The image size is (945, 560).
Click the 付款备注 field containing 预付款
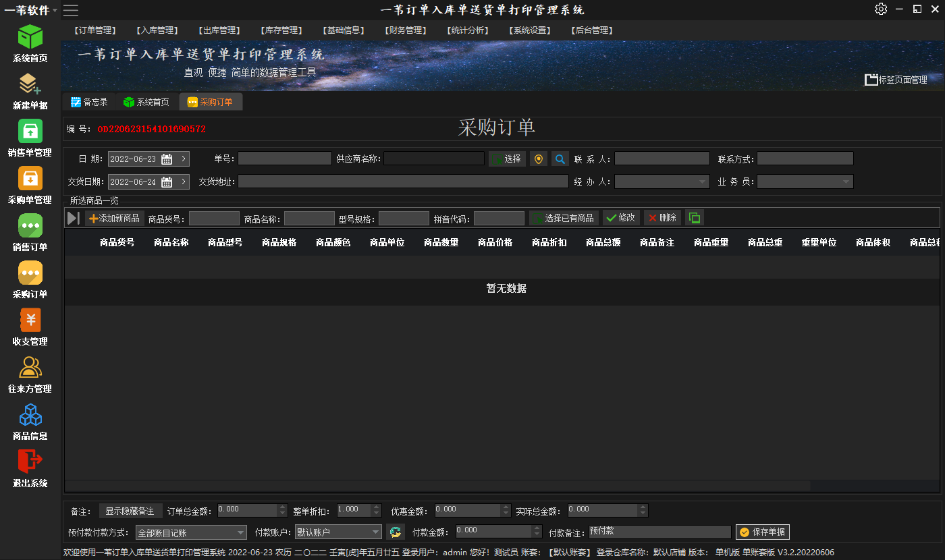660,532
